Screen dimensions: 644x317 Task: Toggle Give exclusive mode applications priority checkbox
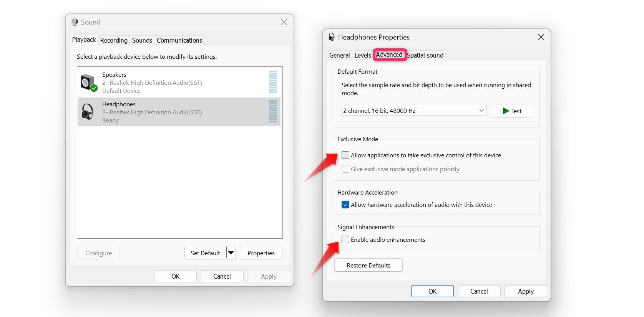tap(345, 169)
